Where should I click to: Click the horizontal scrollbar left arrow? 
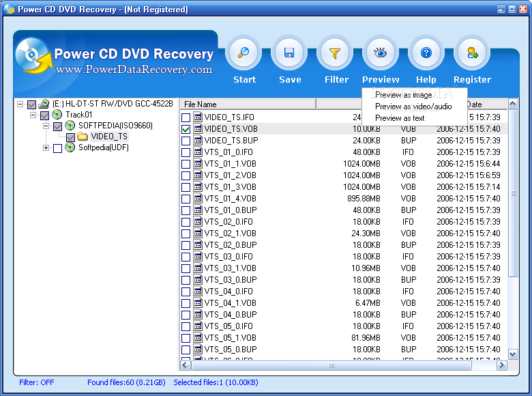185,365
